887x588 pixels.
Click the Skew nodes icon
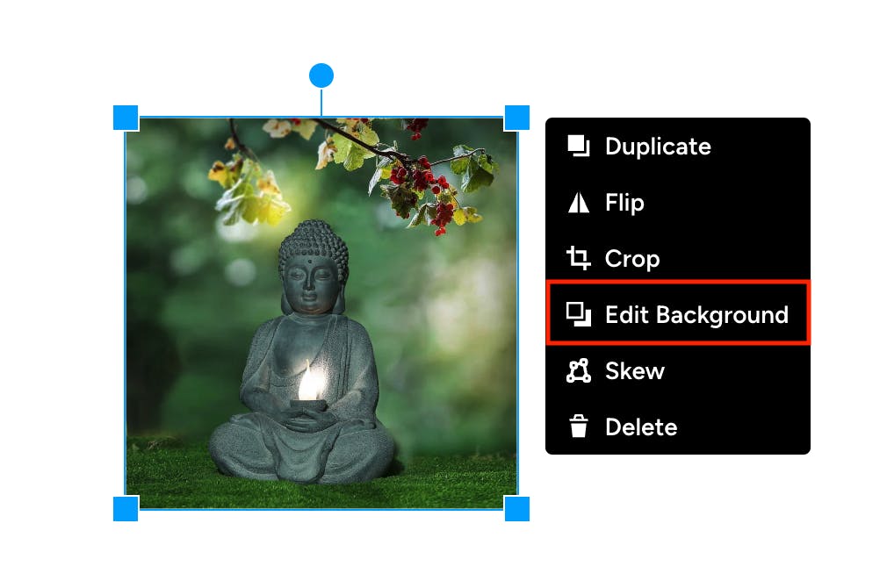pos(578,371)
